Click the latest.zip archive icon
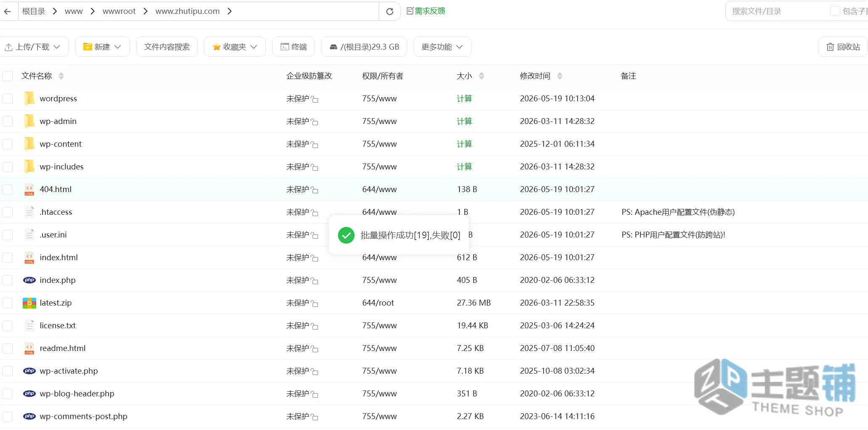Viewport: 868px width, 430px height. (29, 303)
